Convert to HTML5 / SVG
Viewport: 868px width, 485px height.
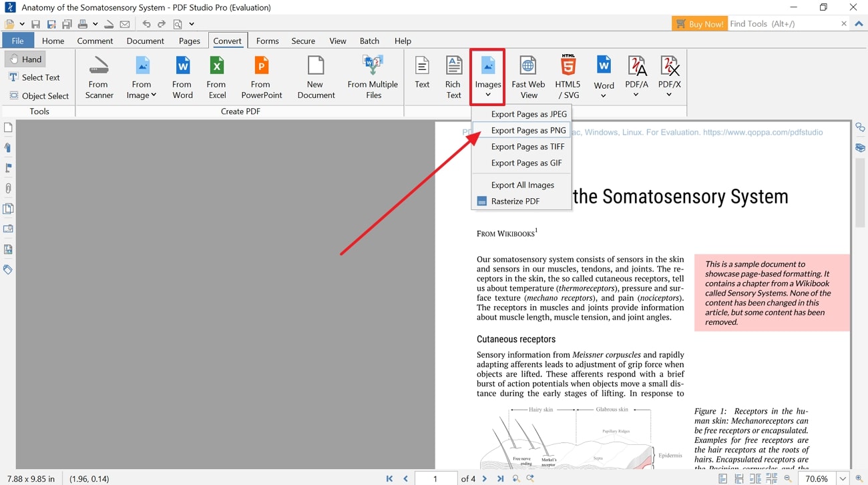pyautogui.click(x=568, y=77)
